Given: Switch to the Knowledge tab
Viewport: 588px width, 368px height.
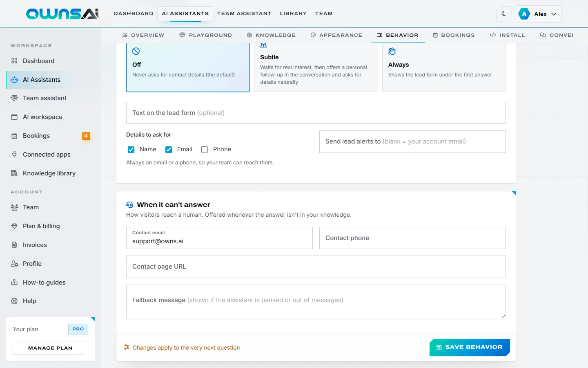Looking at the screenshot, I should 271,35.
